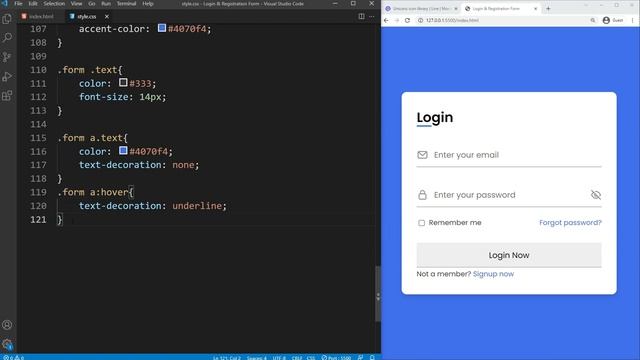Open the Accounts menu in VS Code
640x360 pixels.
[x=7, y=325]
